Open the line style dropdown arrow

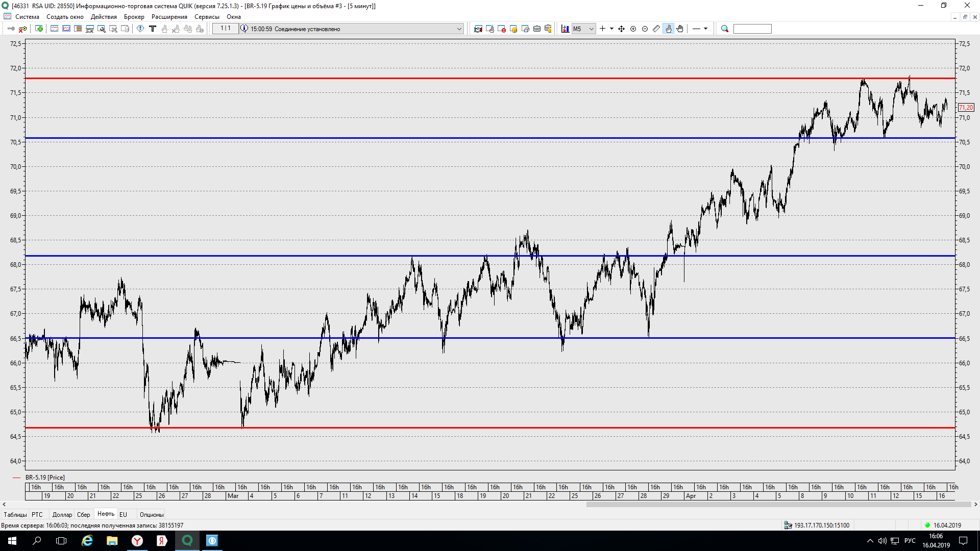tap(706, 29)
